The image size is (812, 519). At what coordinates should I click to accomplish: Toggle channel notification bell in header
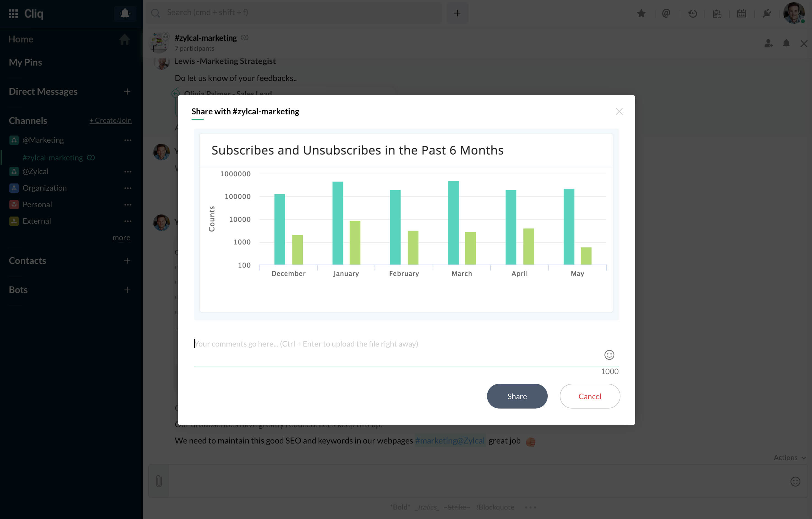[786, 44]
